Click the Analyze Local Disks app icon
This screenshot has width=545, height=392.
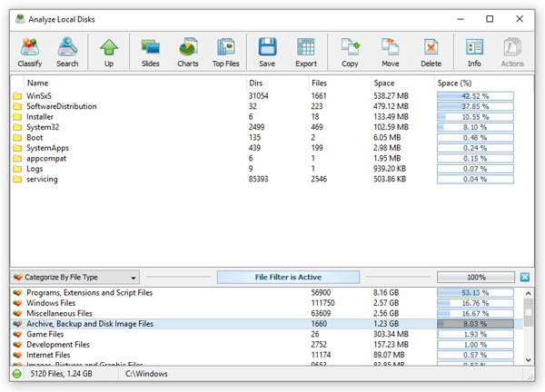[20, 19]
